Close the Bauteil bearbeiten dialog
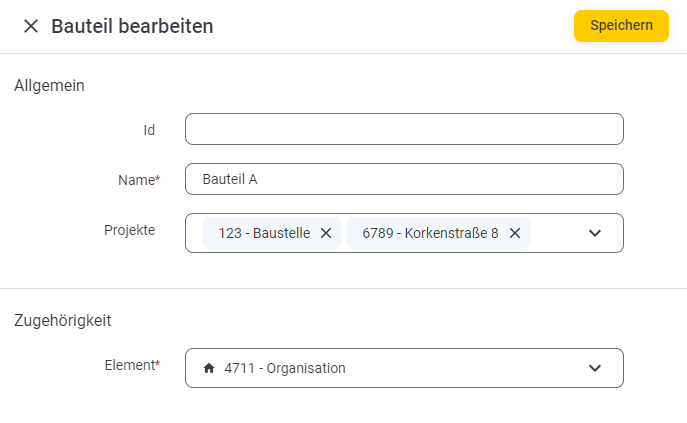687x423 pixels. pyautogui.click(x=31, y=26)
